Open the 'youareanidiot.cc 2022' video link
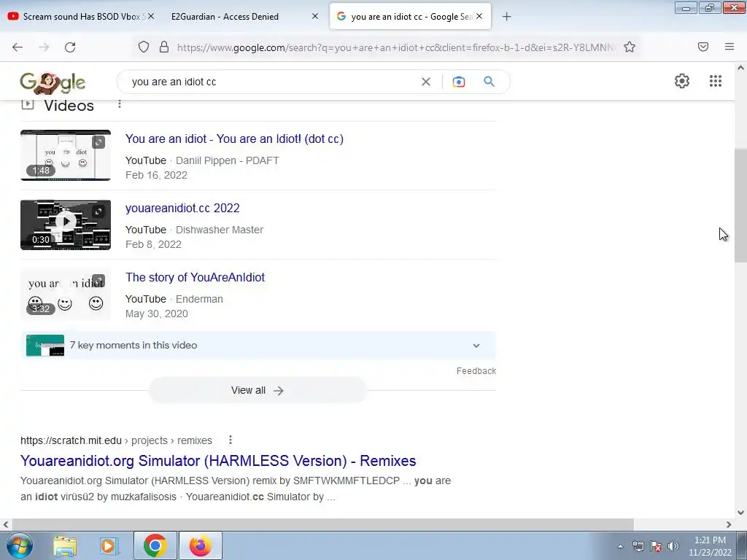Screen dimensions: 747x560 pyautogui.click(x=182, y=208)
